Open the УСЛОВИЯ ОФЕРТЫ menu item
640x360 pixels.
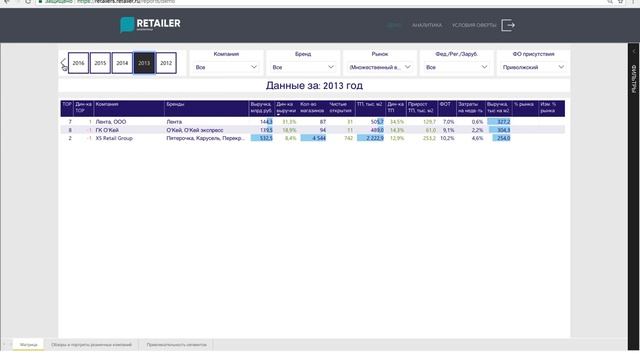474,25
